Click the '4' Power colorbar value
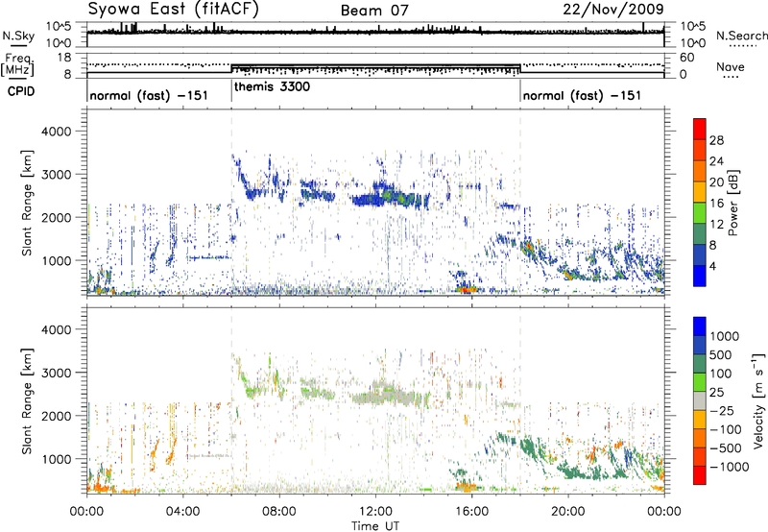768x532 pixels. point(713,266)
